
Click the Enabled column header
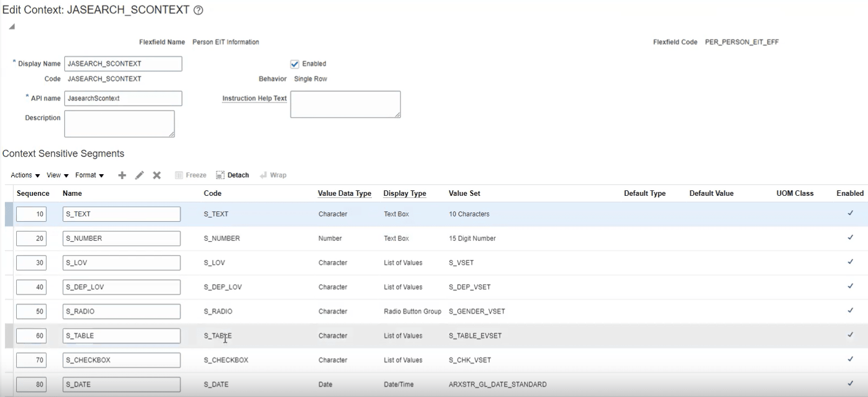[850, 194]
